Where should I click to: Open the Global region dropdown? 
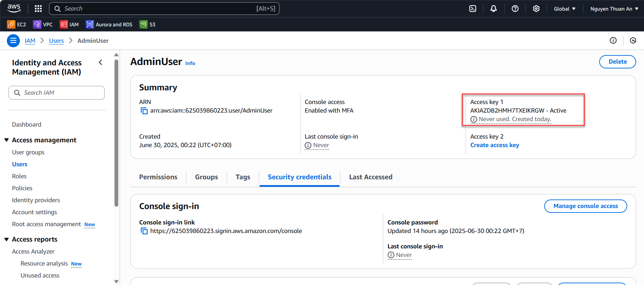coord(565,9)
